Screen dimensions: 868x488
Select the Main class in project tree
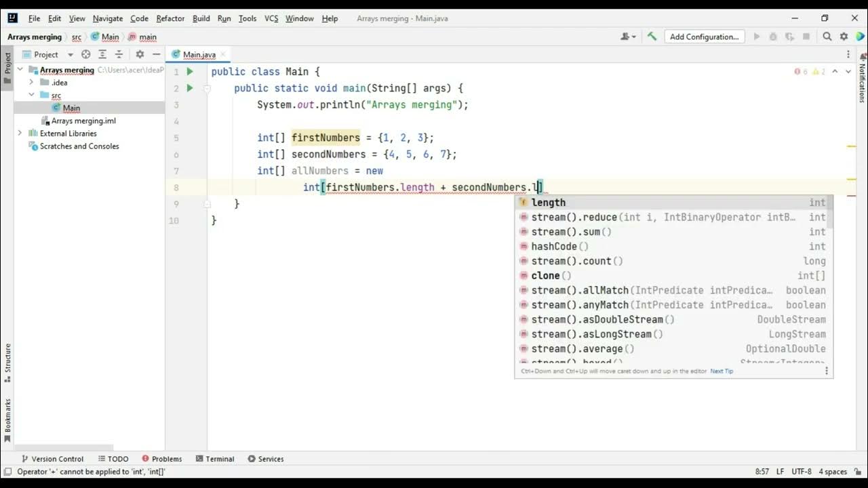71,108
